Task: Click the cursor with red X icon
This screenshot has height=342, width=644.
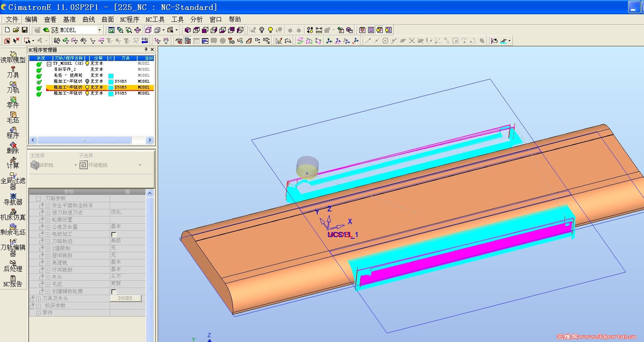Action: click(x=16, y=41)
